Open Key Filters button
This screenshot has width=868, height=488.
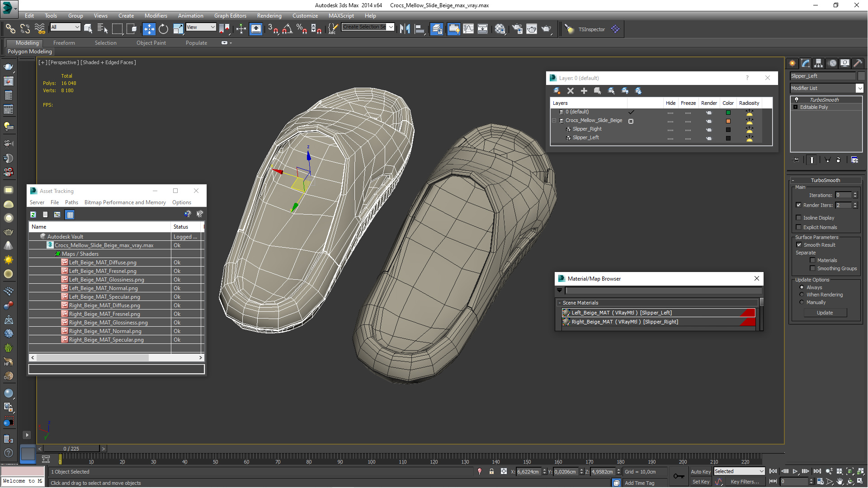tap(745, 482)
